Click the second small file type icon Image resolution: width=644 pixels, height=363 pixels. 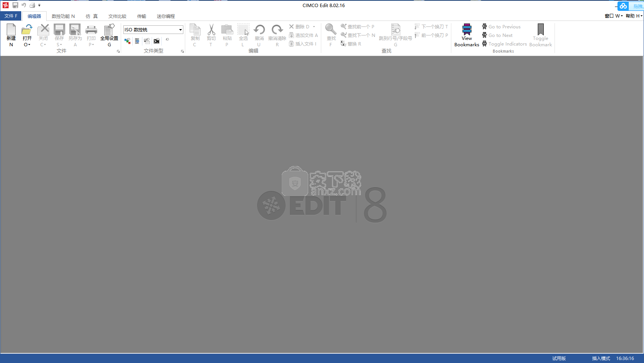(137, 41)
